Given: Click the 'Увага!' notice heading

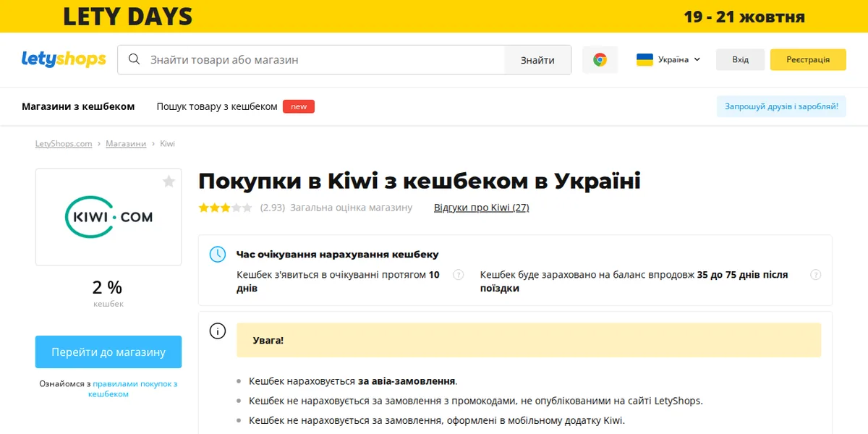Looking at the screenshot, I should point(268,340).
